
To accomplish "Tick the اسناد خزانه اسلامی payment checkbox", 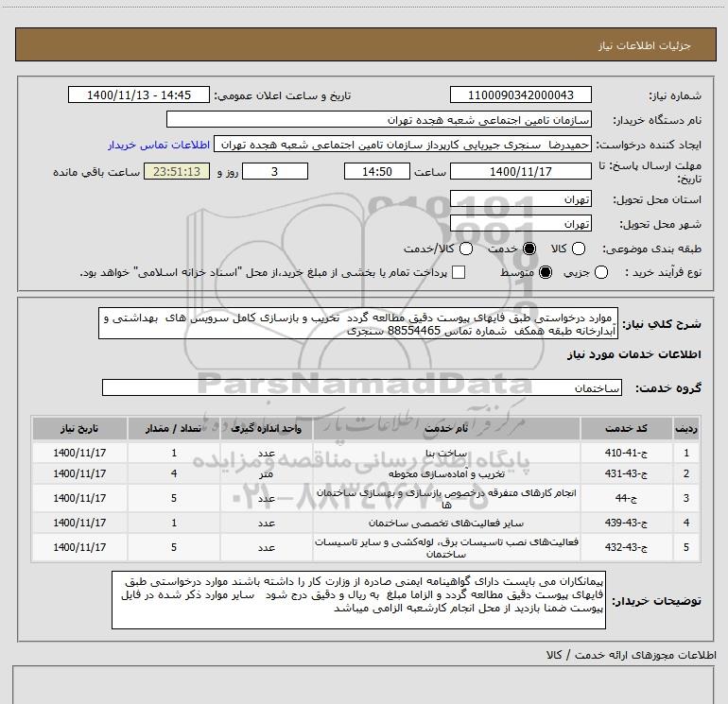I will point(459,272).
